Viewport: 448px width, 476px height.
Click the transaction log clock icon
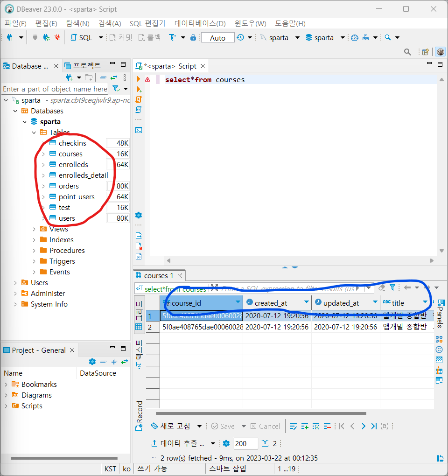[240, 37]
